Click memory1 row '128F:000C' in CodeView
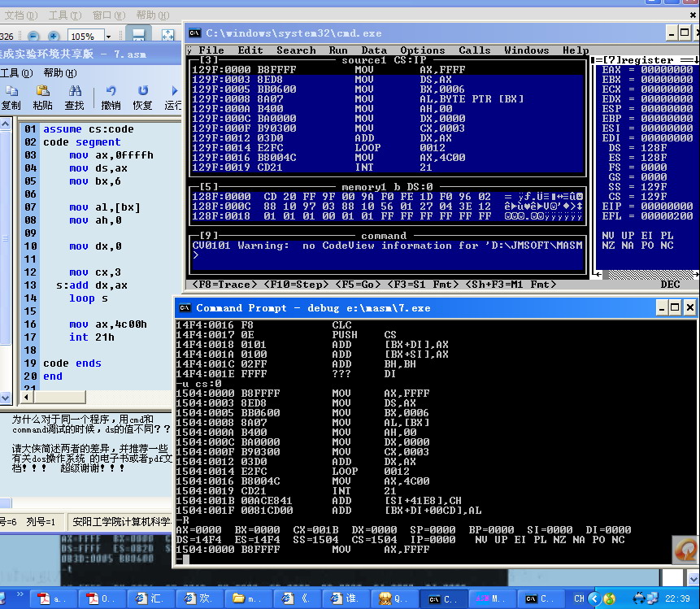This screenshot has width=700, height=609. coord(388,207)
